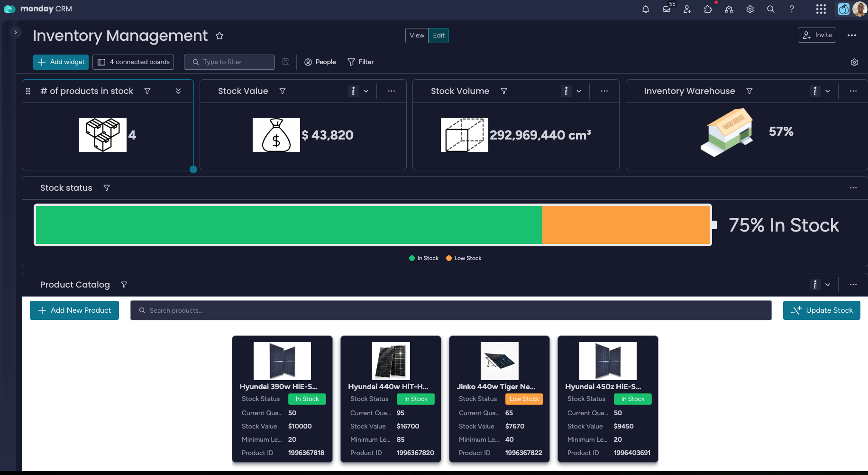Grab the drag handle of products widget
Viewport: 868px width, 475px height.
(x=28, y=91)
